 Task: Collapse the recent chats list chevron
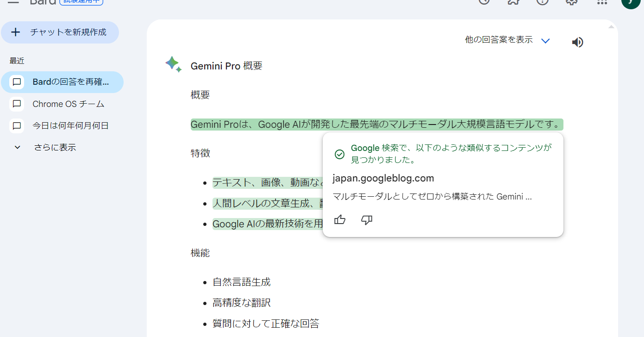pos(17,147)
